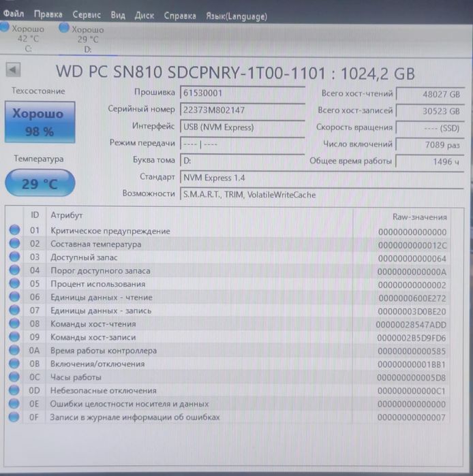This screenshot has width=473, height=476.
Task: Click status icon for attribute 05
Action: click(x=14, y=283)
